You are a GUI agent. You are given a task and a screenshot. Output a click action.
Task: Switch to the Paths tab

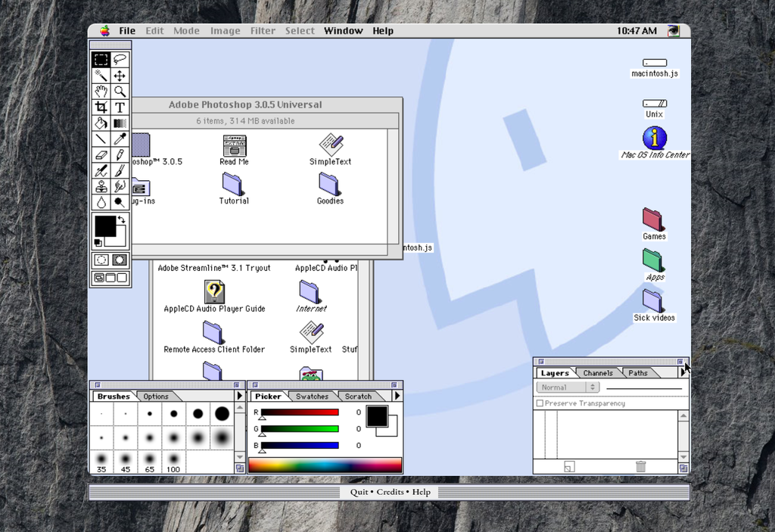click(637, 373)
